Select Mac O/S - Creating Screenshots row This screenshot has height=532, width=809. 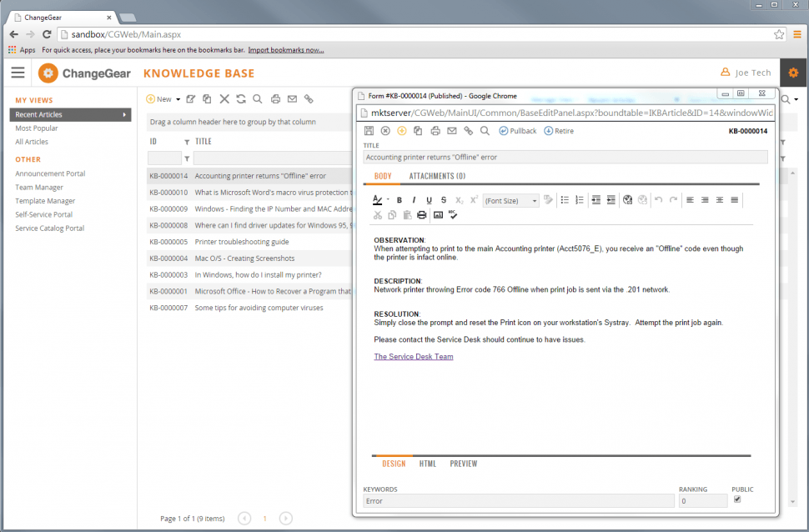point(249,258)
